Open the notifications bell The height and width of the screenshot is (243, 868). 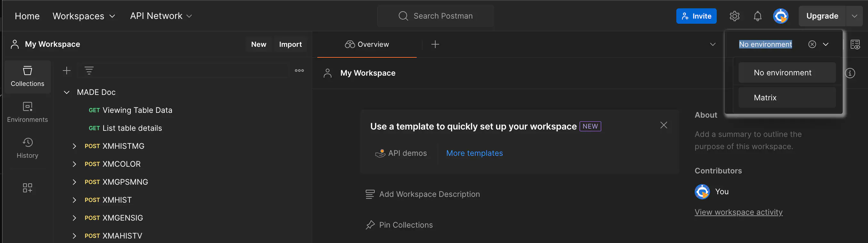click(757, 16)
